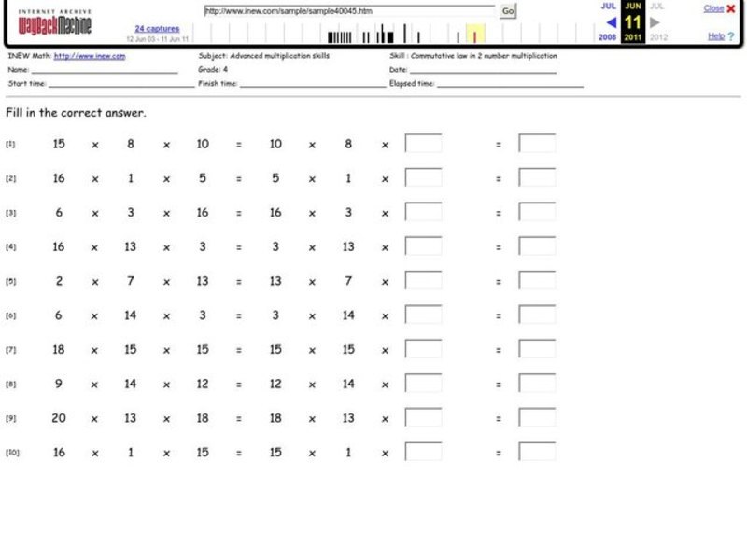Click the answer box for problem [1]
The image size is (747, 560).
425,143
